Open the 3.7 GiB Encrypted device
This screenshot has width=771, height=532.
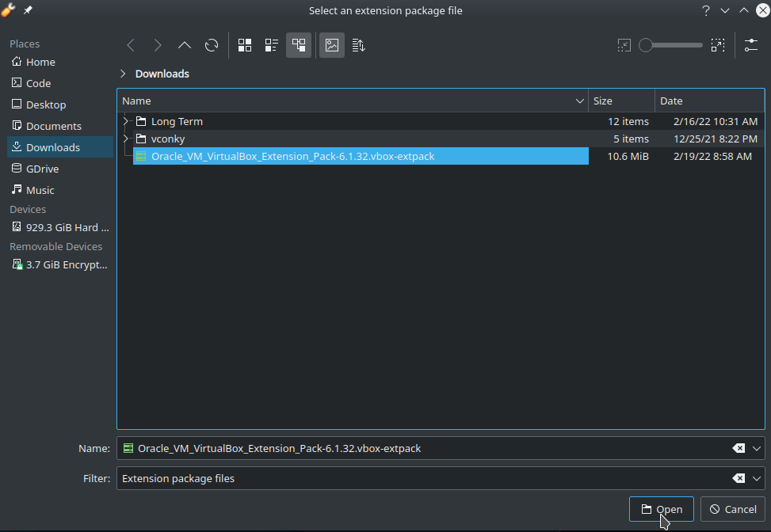tap(60, 264)
